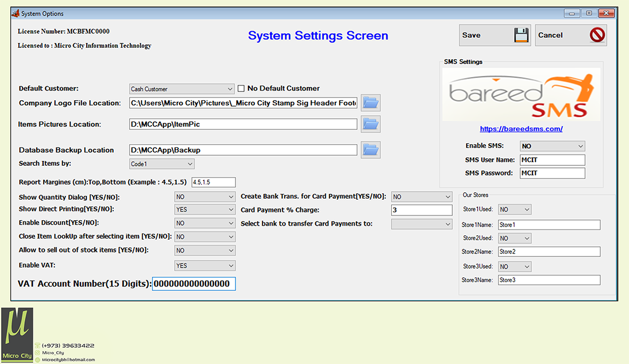Click the VAT Account Number field
This screenshot has width=629, height=364.
(x=193, y=284)
